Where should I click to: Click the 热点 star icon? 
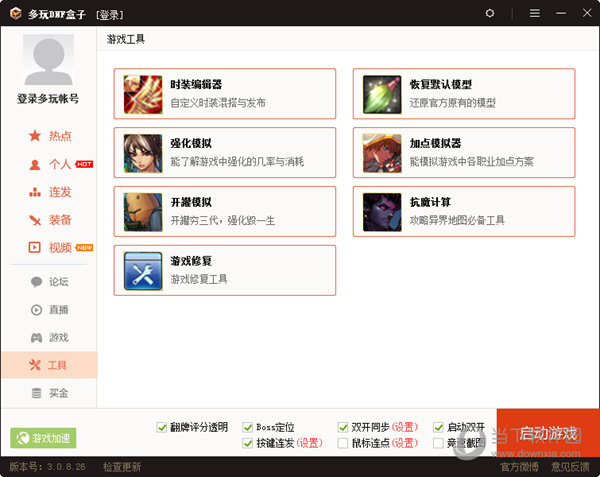35,136
